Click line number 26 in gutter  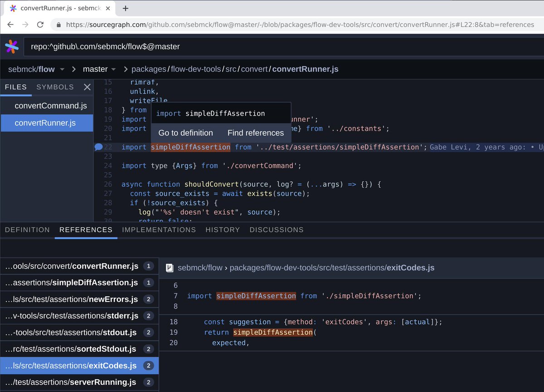coord(107,184)
